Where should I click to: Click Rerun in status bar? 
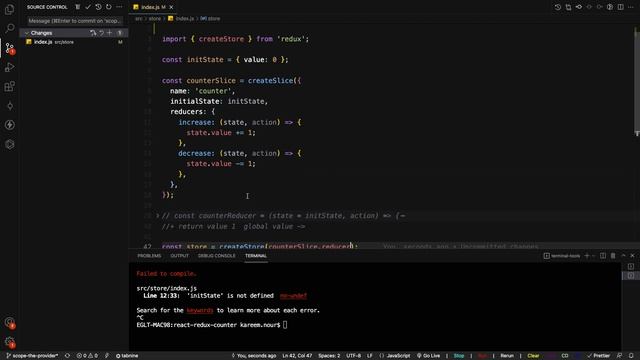(x=507, y=356)
